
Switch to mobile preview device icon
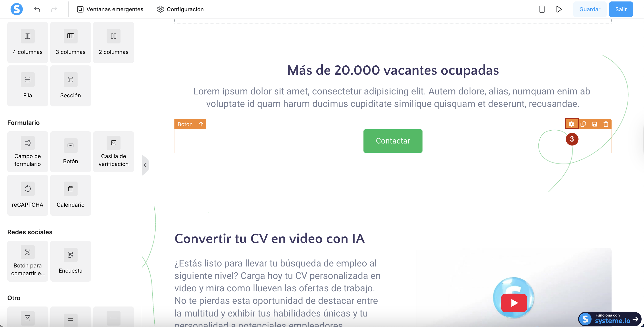pyautogui.click(x=542, y=9)
